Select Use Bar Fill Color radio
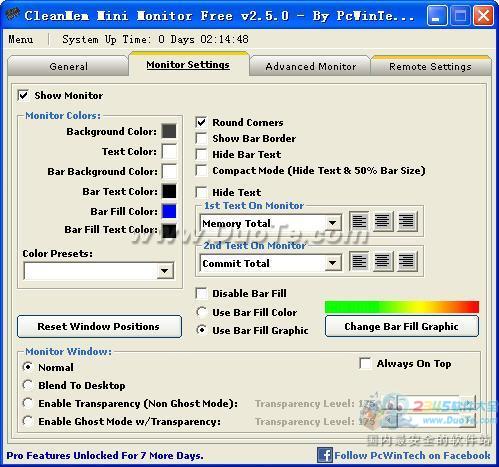Viewport: 499px width, 467px height. 201,312
